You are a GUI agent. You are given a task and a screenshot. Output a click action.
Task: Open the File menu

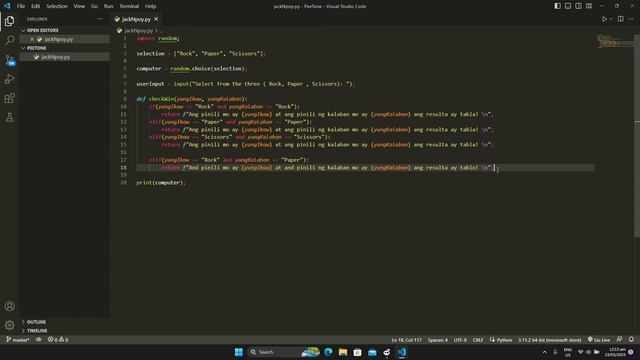[x=21, y=6]
